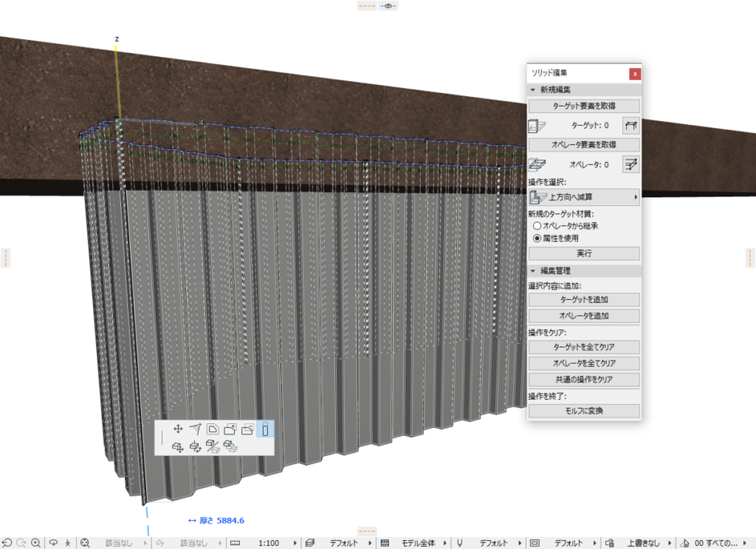Image resolution: width=756 pixels, height=549 pixels.
Task: Click the add-to-polygon icon in pet palette
Action: point(230,429)
